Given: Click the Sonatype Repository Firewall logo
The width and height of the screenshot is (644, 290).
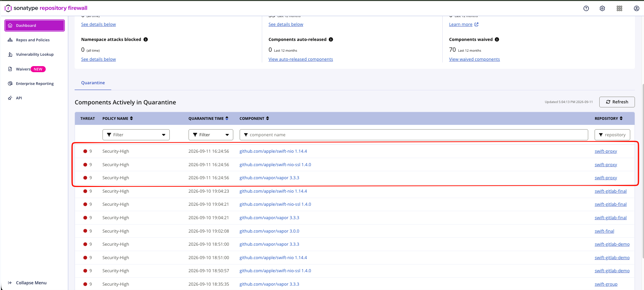Looking at the screenshot, I should tap(46, 8).
